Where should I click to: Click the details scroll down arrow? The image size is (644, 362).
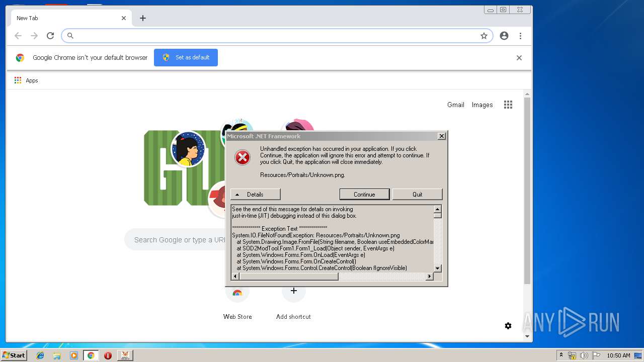point(438,268)
